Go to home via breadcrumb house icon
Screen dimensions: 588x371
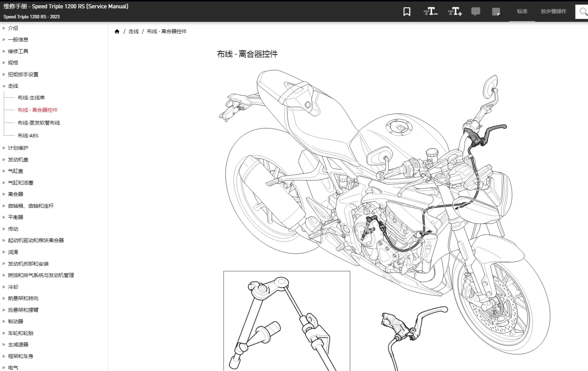pyautogui.click(x=117, y=31)
